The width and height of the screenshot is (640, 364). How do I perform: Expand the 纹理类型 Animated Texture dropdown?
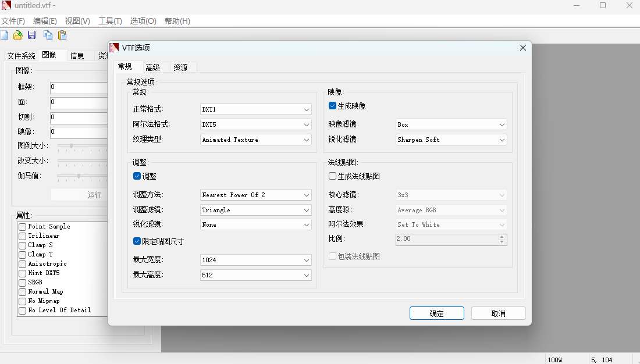[x=256, y=140]
